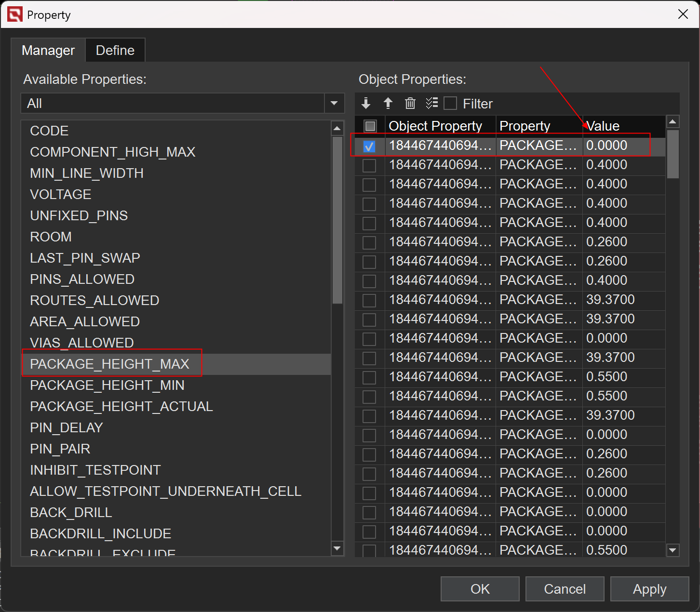The height and width of the screenshot is (612, 700).
Task: Click the checklist select-all icon
Action: pos(431,103)
